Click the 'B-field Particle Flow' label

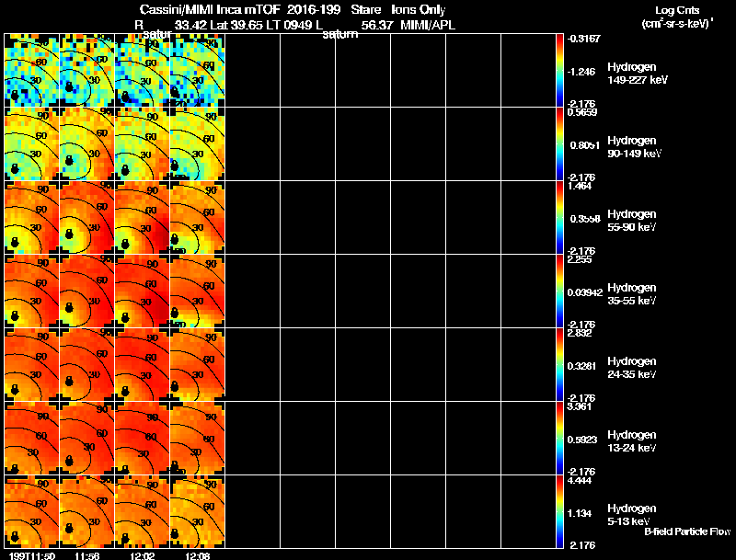pyautogui.click(x=687, y=531)
